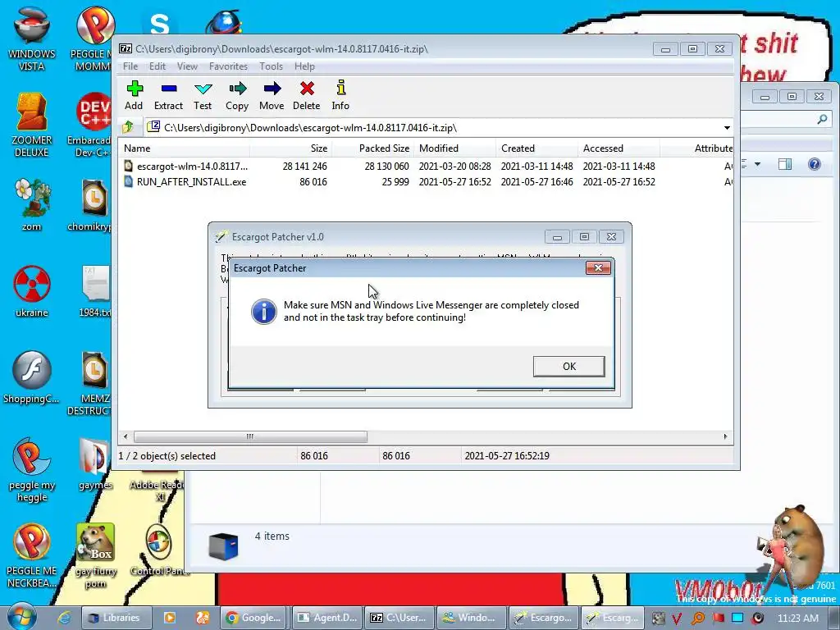This screenshot has height=630, width=840.
Task: Sort files by the Size column header
Action: click(291, 148)
